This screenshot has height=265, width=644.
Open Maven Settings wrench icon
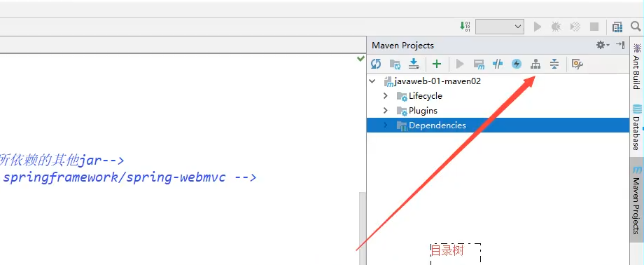(577, 64)
